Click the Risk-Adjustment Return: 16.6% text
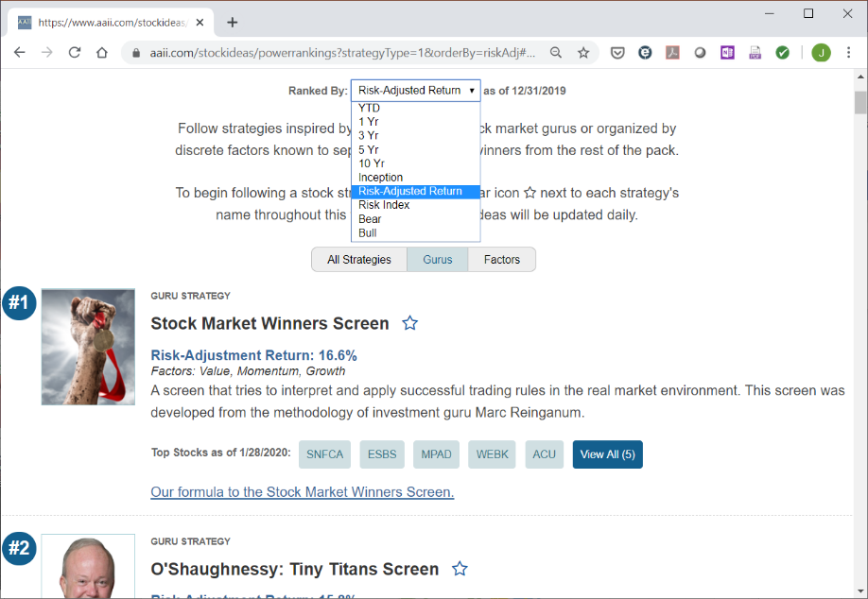 [x=253, y=355]
